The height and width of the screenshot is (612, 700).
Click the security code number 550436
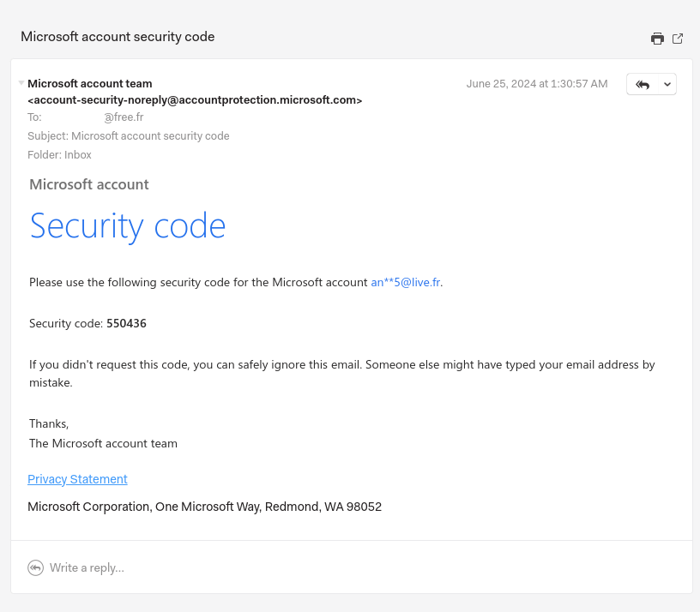tap(126, 323)
